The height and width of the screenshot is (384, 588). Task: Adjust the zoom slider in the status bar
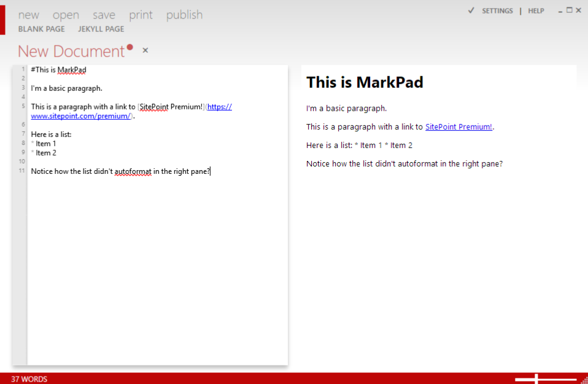pyautogui.click(x=535, y=378)
